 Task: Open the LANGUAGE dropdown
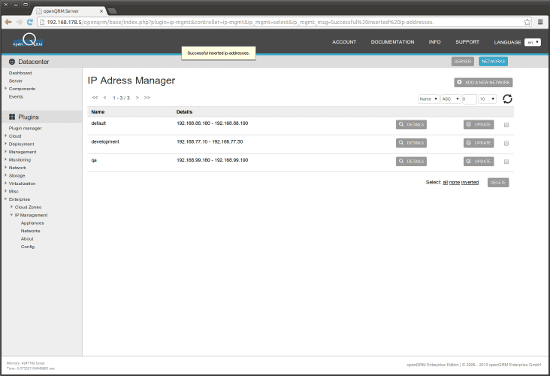pos(532,42)
